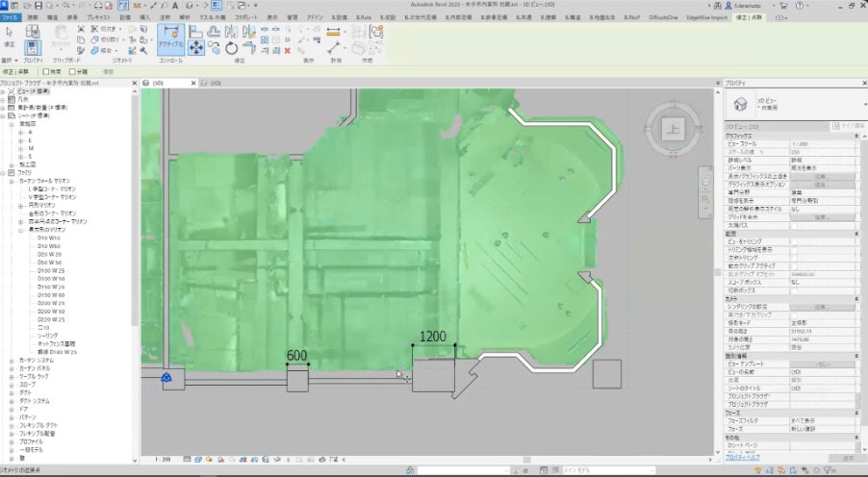Switch to the 挿入 ribbon tab
The image size is (868, 477).
click(x=143, y=18)
